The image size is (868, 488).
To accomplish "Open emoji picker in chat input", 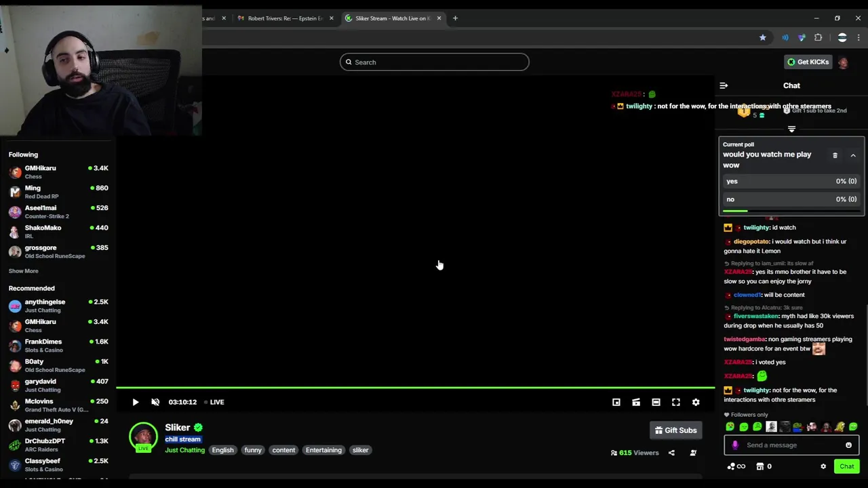I will click(x=848, y=445).
